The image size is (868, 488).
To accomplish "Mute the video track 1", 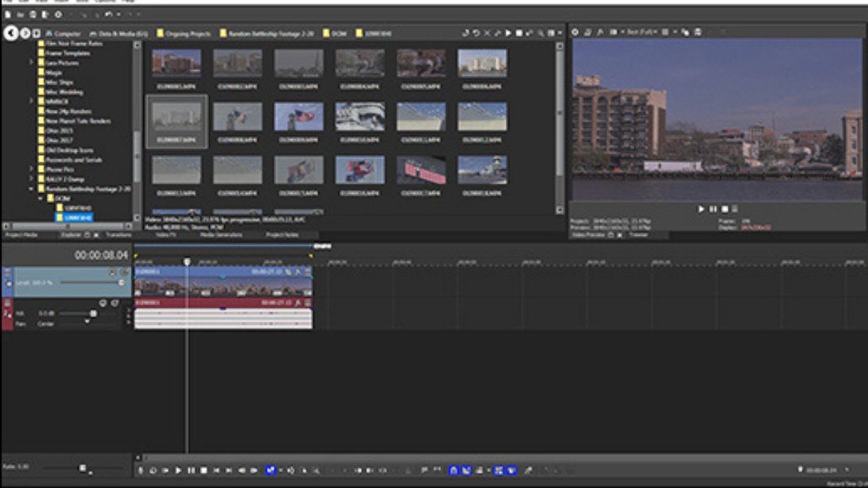I will (x=112, y=273).
